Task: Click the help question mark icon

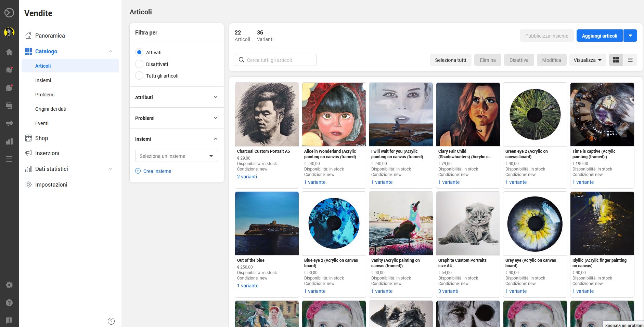Action: point(9,303)
